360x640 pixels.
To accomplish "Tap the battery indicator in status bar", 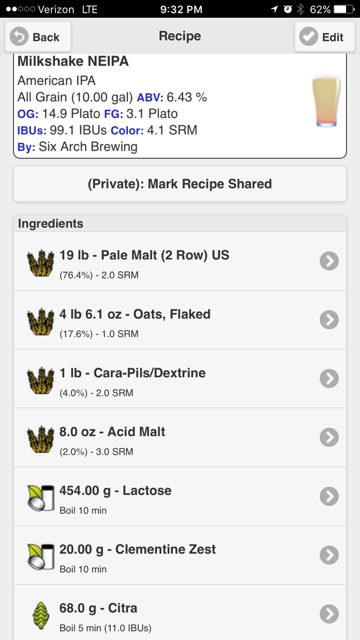I will tap(344, 9).
